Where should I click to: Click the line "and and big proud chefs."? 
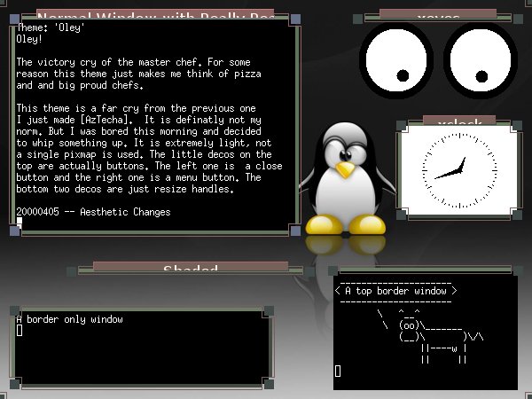80,85
